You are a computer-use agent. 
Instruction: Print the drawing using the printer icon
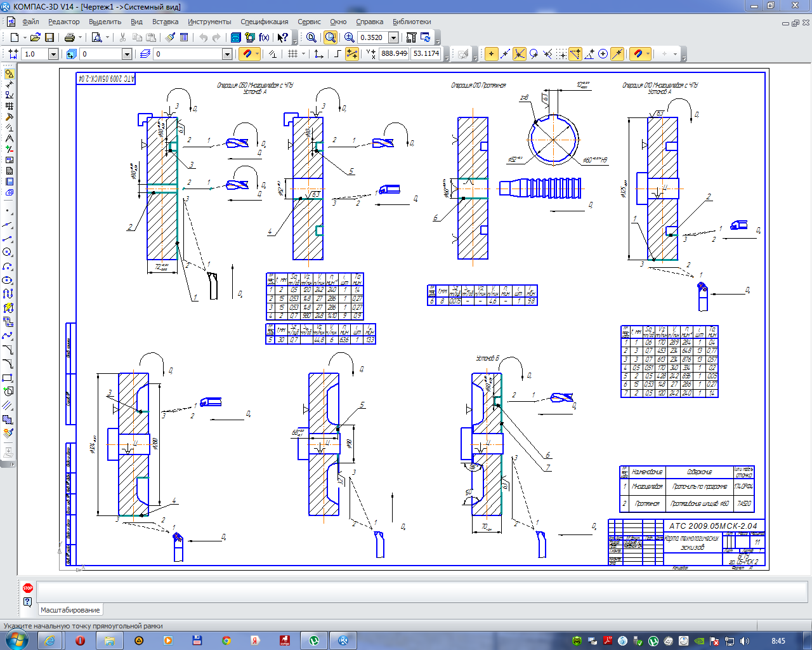tap(70, 37)
